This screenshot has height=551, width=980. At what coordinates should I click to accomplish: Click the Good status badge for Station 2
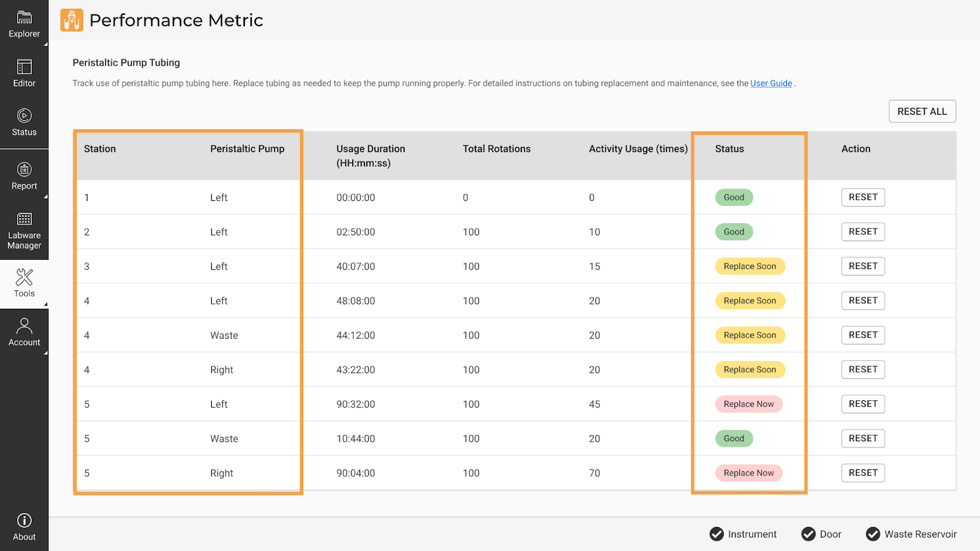(734, 232)
